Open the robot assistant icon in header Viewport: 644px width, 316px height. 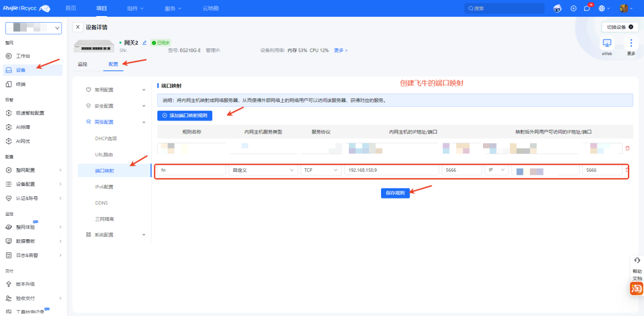(558, 8)
